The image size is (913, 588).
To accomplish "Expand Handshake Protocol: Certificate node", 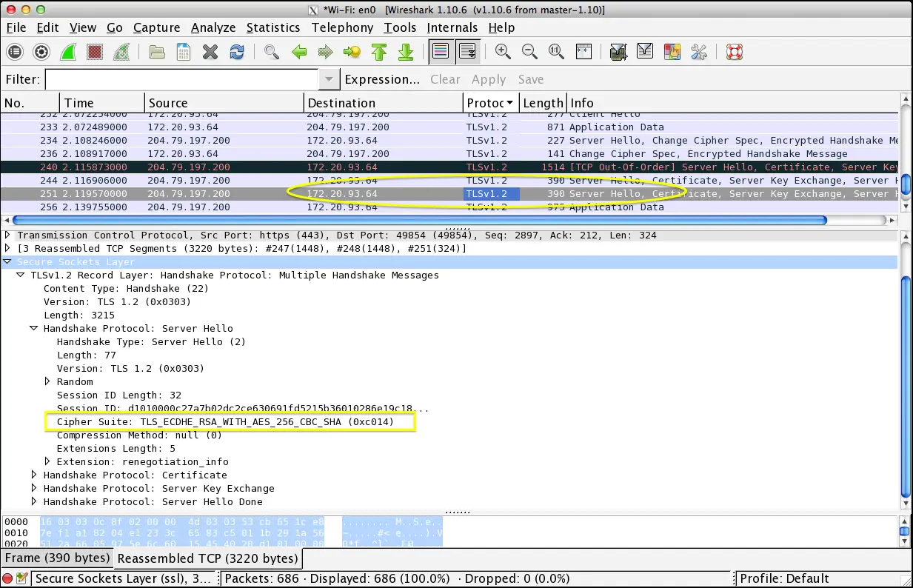I will tap(34, 475).
